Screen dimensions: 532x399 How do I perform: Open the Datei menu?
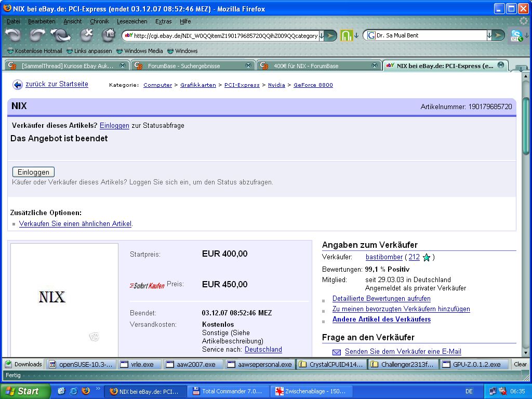(x=13, y=21)
